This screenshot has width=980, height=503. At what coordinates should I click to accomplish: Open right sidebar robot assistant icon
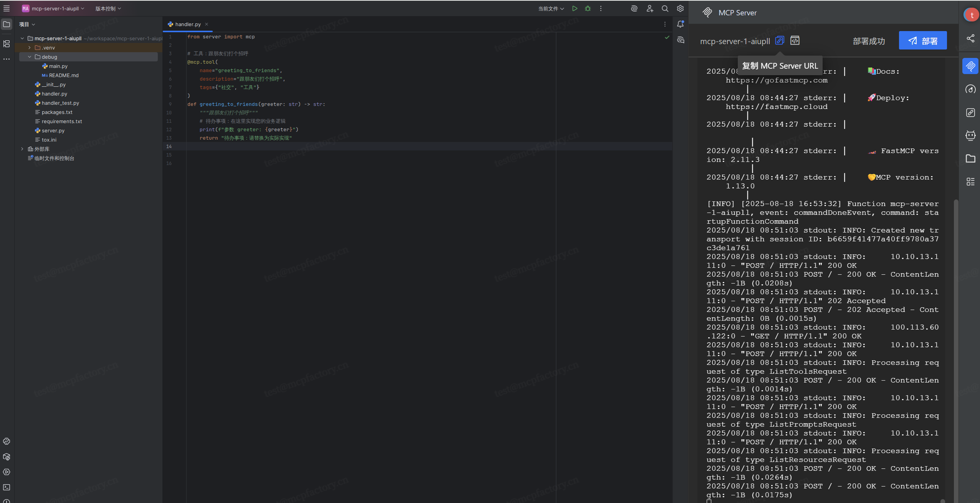point(970,135)
